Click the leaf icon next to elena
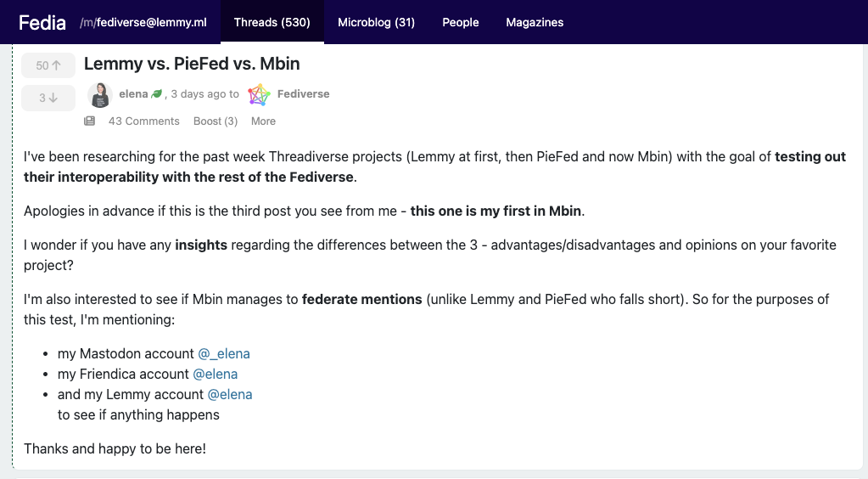This screenshot has width=868, height=479. point(156,94)
